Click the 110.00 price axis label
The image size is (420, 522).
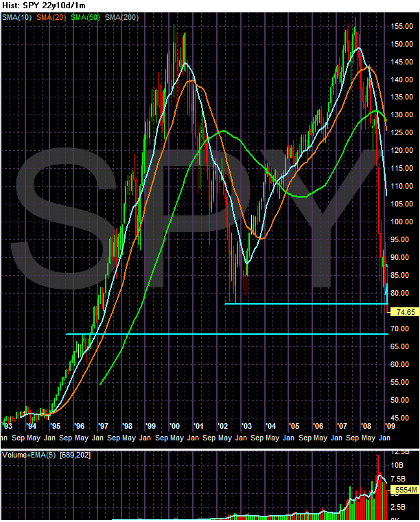point(401,186)
